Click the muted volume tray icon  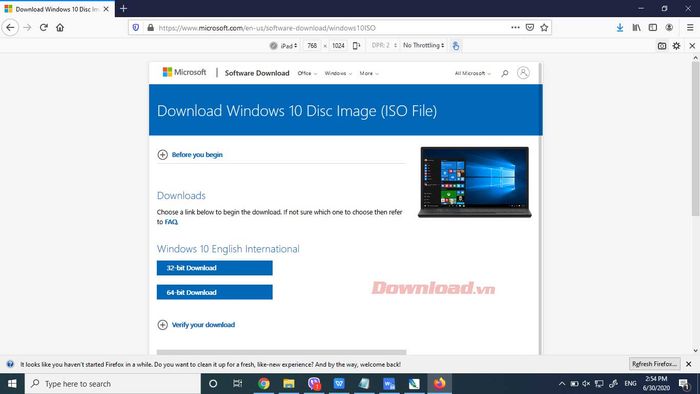tap(586, 384)
